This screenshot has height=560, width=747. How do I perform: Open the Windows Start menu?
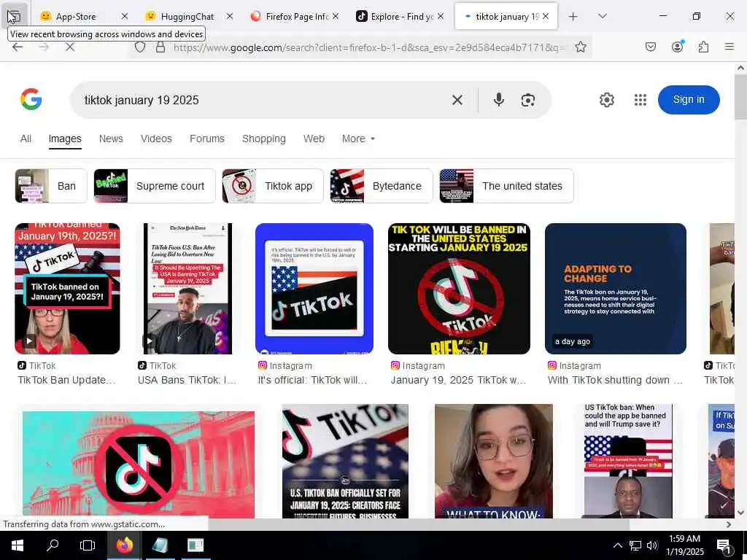pyautogui.click(x=18, y=545)
